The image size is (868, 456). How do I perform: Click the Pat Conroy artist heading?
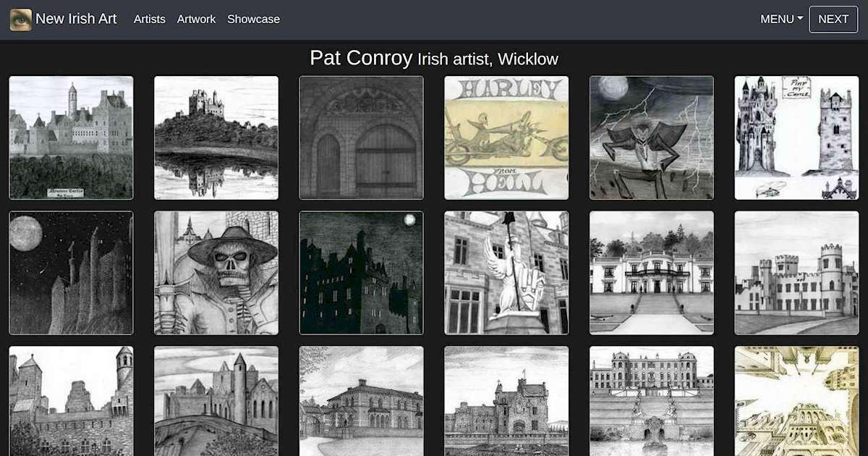[361, 58]
